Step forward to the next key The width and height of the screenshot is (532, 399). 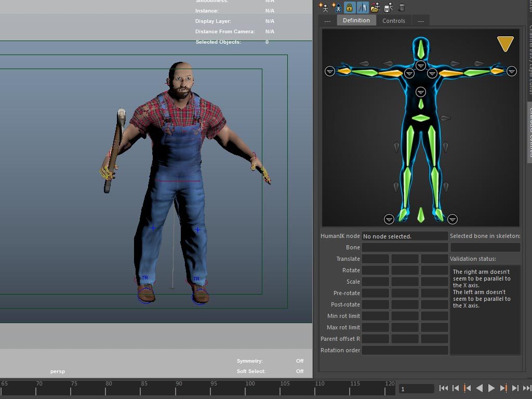point(503,388)
